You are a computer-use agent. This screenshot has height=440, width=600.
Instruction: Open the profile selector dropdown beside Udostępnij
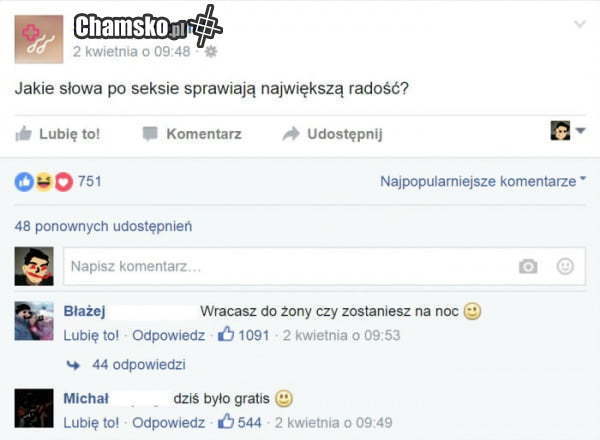[568, 131]
